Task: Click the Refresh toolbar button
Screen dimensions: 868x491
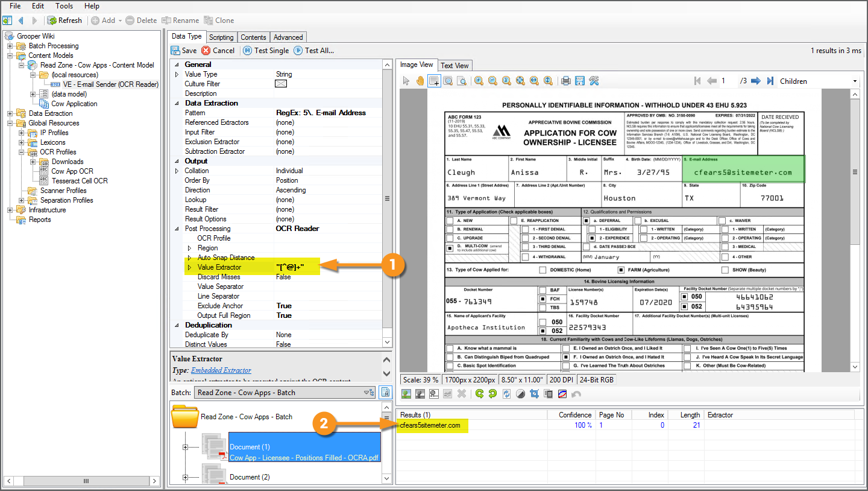Action: click(x=64, y=21)
